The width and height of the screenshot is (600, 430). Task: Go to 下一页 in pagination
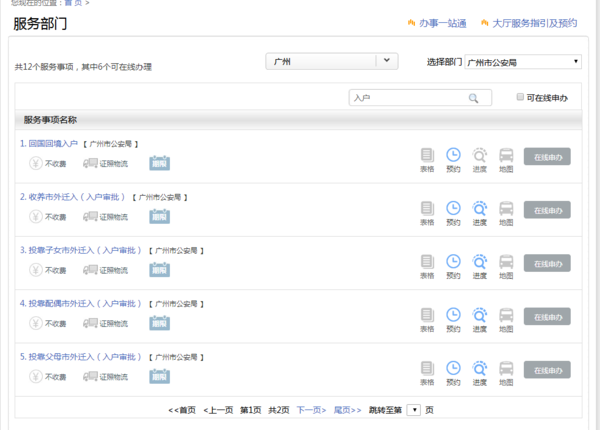click(311, 410)
